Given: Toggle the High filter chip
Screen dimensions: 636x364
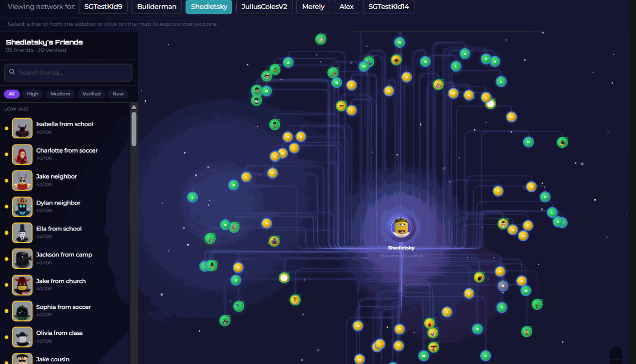Looking at the screenshot, I should point(33,94).
